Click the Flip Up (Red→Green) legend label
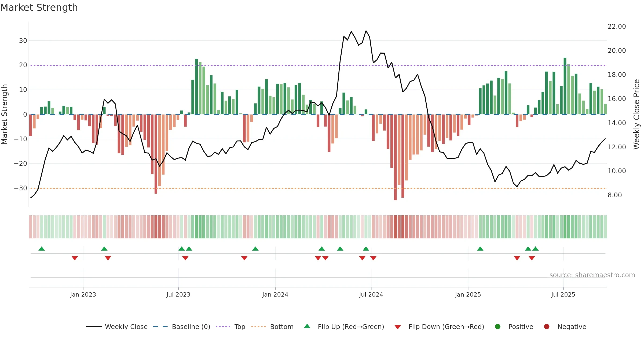644x362 pixels. coord(351,327)
